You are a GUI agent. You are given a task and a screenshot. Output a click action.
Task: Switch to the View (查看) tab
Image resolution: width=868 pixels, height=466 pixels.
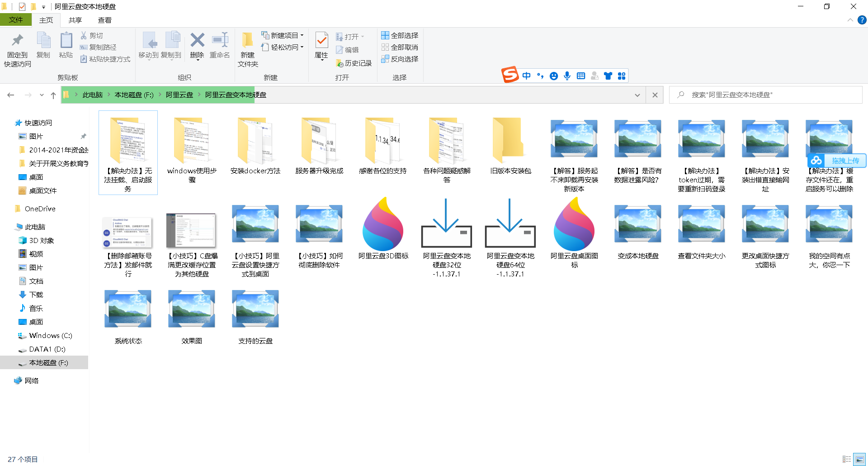(x=104, y=20)
